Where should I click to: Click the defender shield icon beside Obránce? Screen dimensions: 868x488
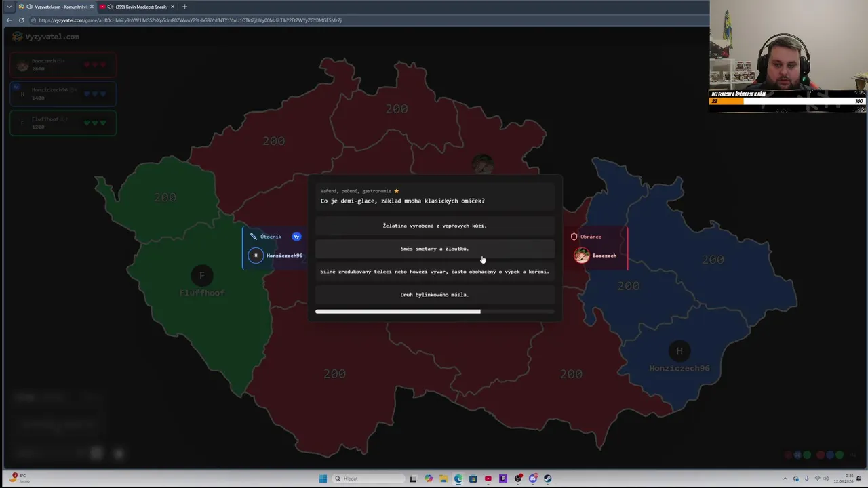coord(574,237)
